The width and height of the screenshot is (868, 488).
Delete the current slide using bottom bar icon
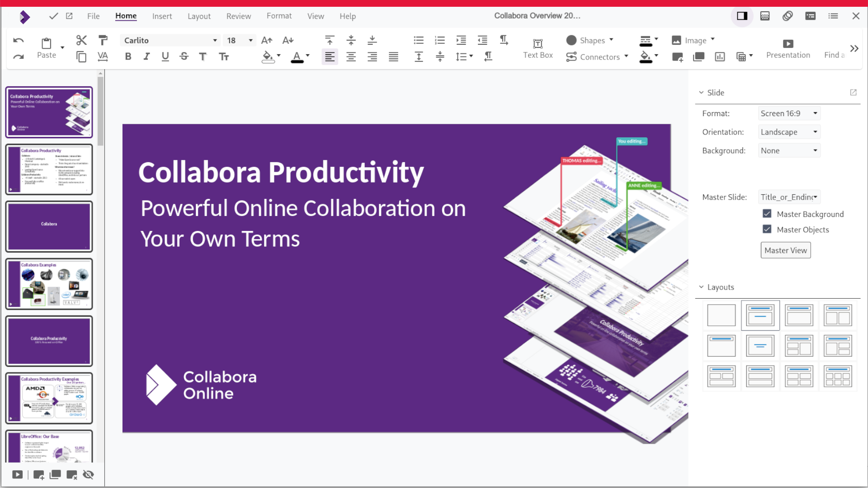[x=71, y=474]
